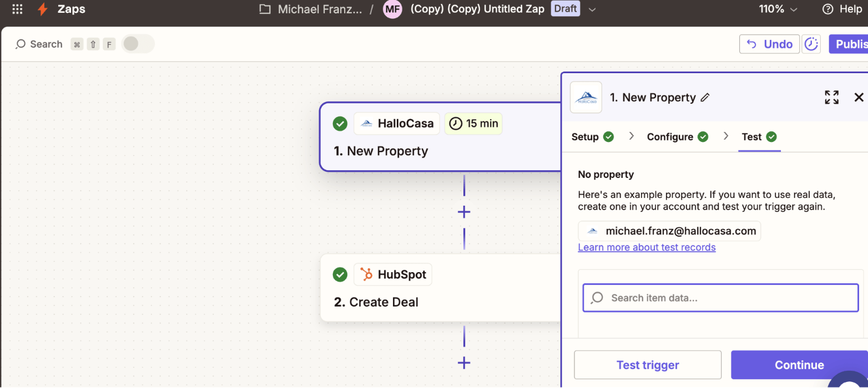Click the Search field in the toolbar
868x388 pixels.
click(39, 44)
